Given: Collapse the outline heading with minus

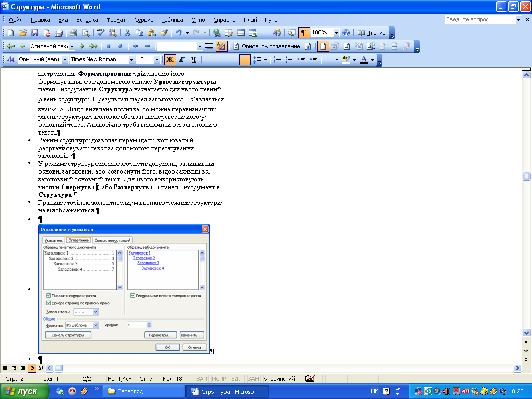Looking at the screenshot, I should click(147, 46).
